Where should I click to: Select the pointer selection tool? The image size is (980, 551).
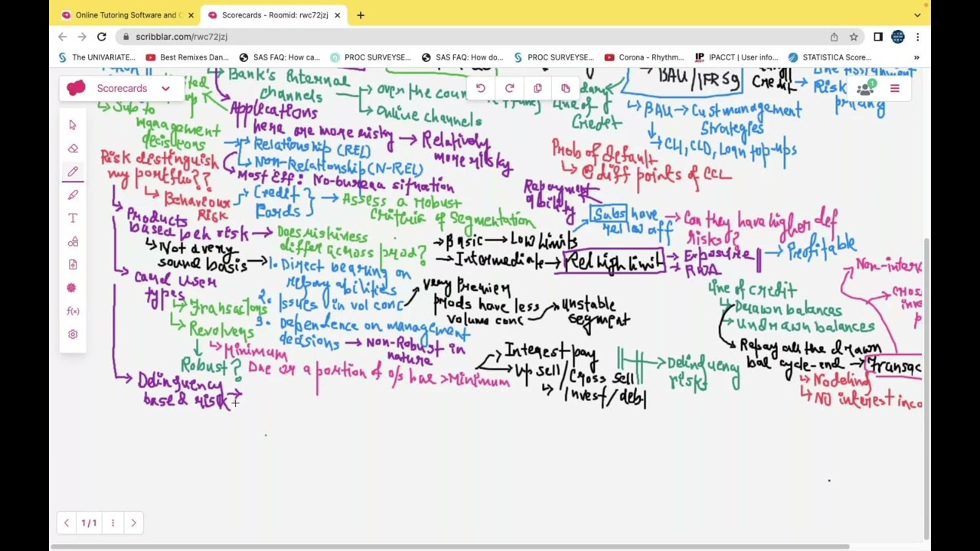73,125
